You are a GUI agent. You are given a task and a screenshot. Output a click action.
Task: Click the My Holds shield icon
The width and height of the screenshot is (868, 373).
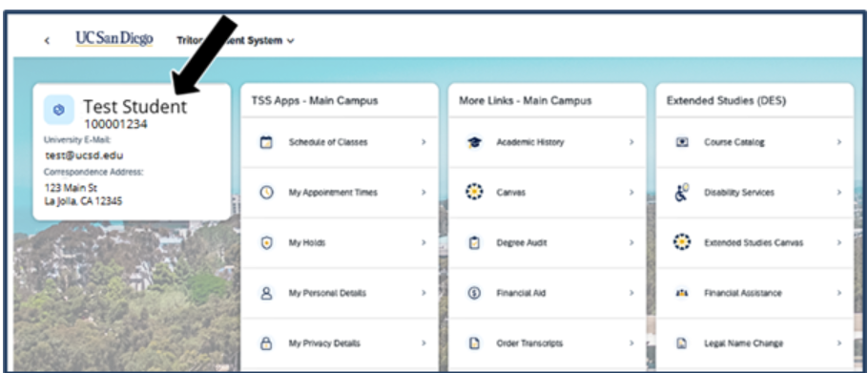[267, 243]
